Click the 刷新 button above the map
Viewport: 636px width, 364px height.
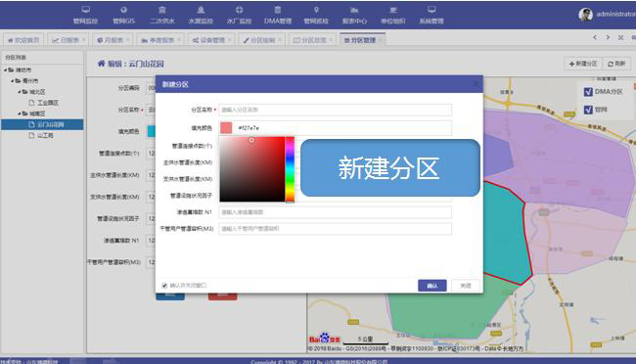pyautogui.click(x=616, y=64)
